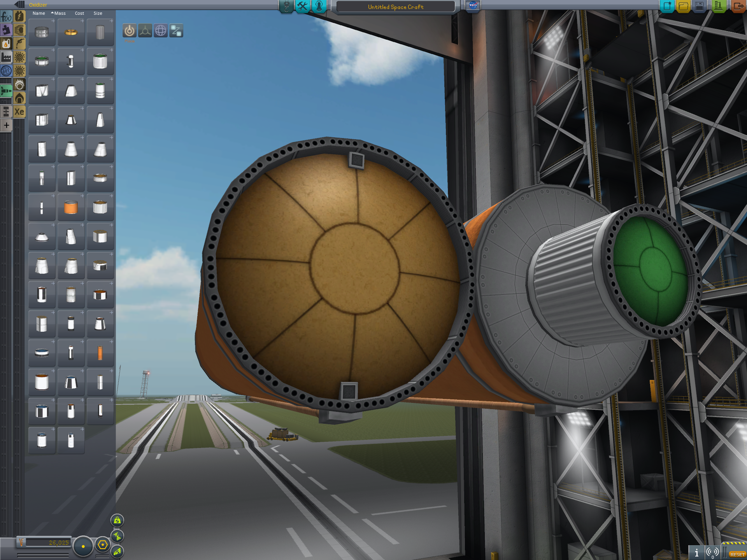
Task: Add a custom category with plus button
Action: tap(6, 125)
